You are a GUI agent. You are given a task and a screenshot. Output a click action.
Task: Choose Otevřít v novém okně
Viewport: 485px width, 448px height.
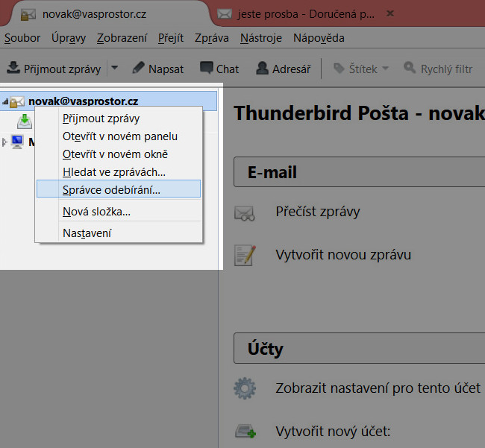[x=119, y=154]
